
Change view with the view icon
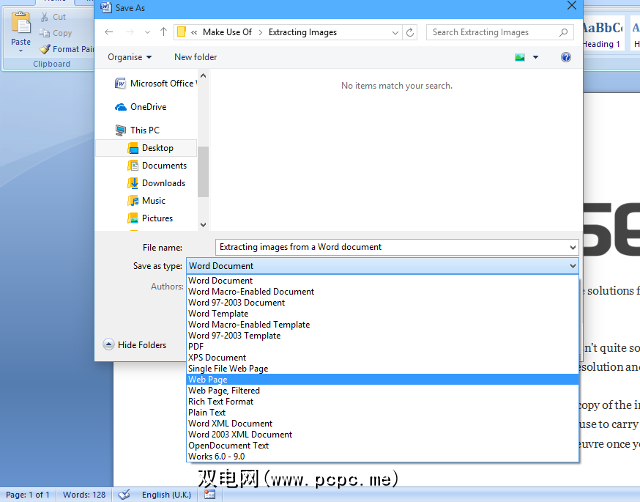point(520,57)
